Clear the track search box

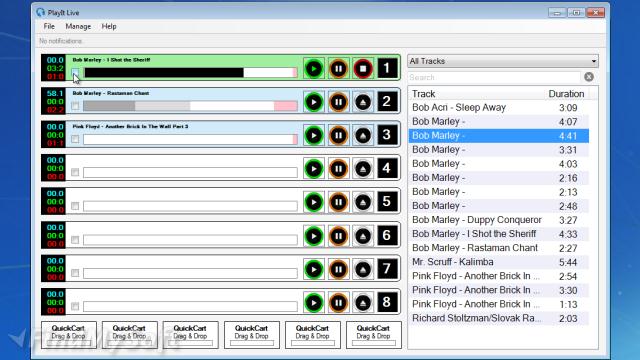[589, 77]
